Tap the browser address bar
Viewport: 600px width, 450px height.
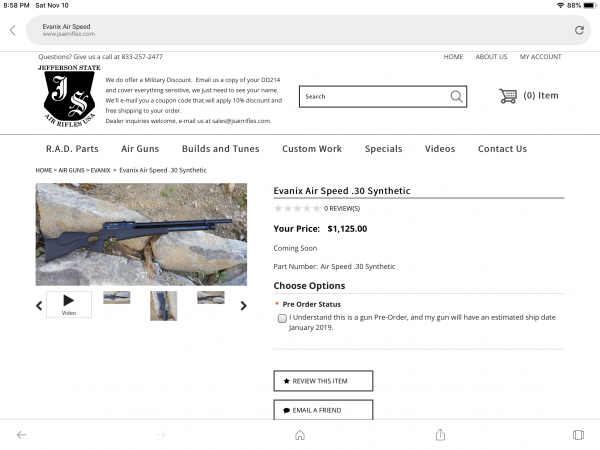coord(308,30)
